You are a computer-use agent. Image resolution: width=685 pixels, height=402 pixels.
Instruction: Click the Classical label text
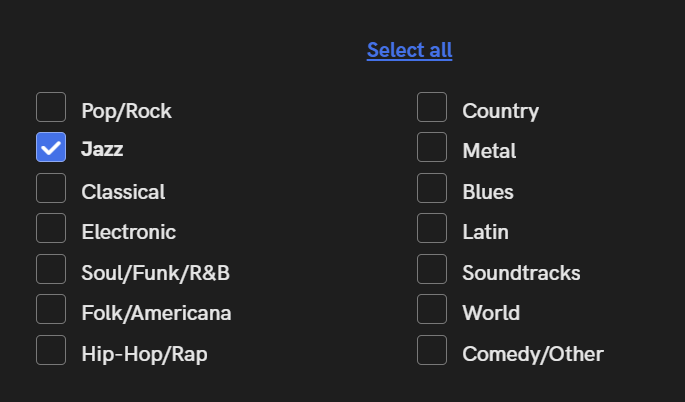click(x=123, y=192)
